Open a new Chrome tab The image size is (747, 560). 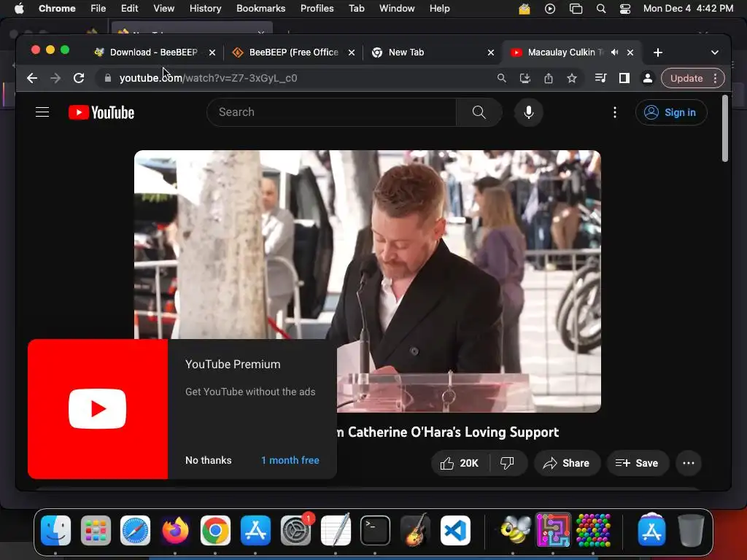657,52
